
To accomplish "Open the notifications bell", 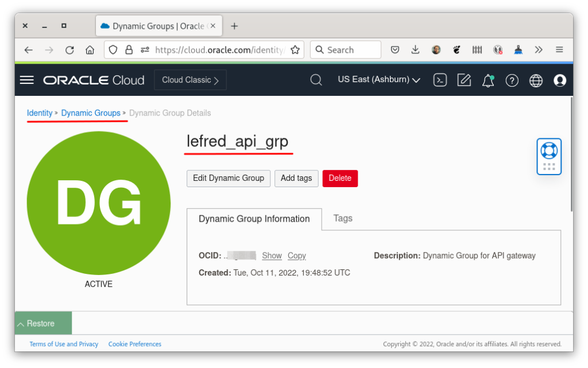I will click(488, 80).
